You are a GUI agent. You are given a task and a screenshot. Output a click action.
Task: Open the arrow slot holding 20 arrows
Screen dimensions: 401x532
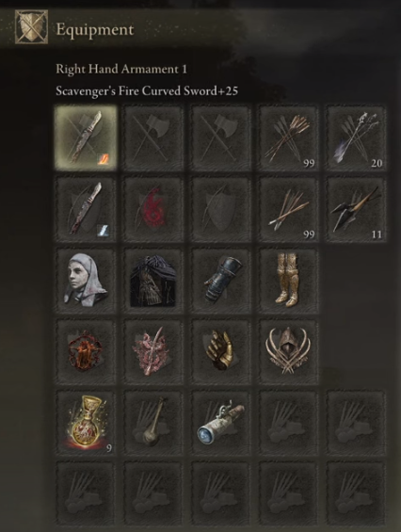coord(356,137)
